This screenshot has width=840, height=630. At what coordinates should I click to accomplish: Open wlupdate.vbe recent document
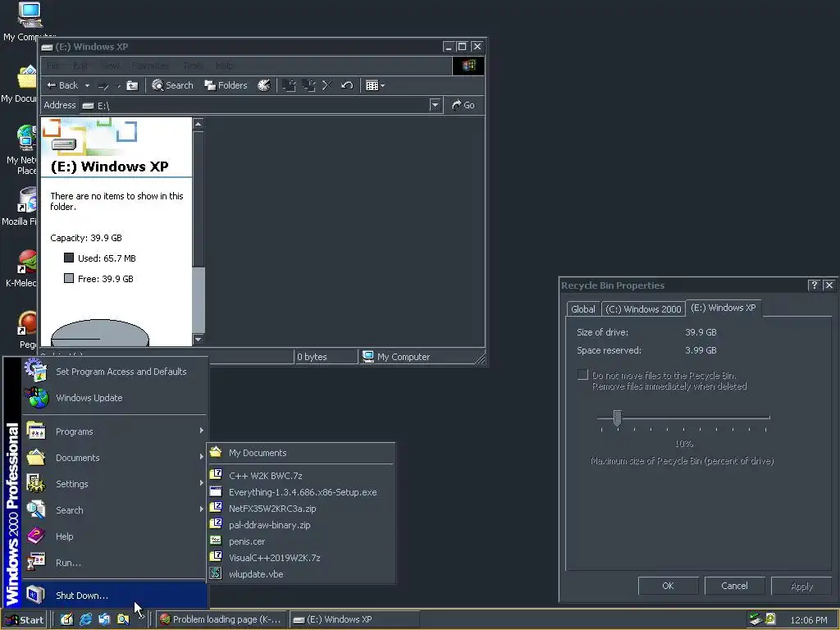click(301, 573)
